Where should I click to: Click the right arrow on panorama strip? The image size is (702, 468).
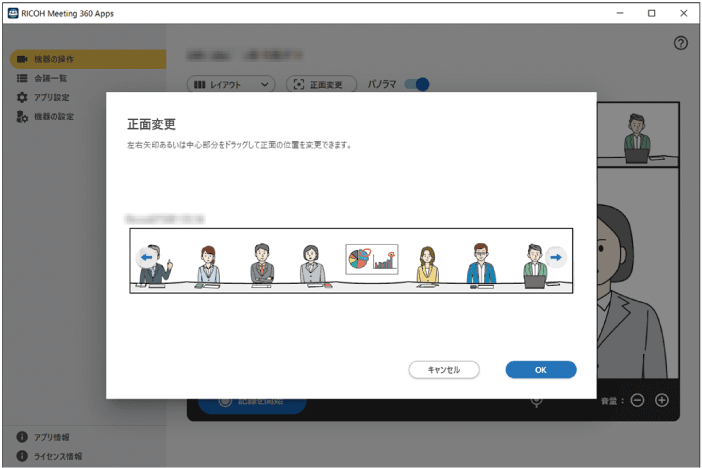coord(556,258)
